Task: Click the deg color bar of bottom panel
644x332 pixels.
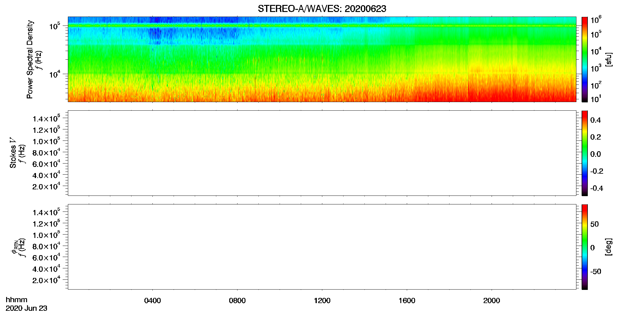Action: click(x=585, y=247)
